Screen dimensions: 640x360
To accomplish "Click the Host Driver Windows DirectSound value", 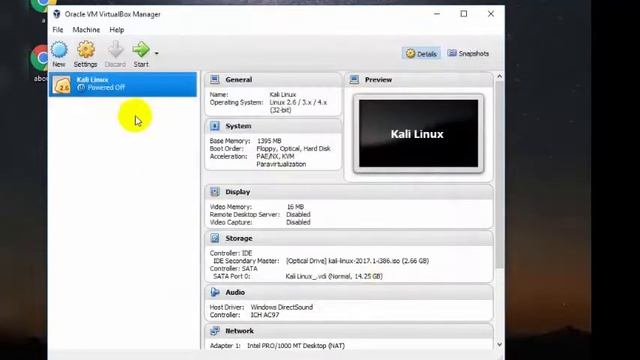I will click(282, 307).
